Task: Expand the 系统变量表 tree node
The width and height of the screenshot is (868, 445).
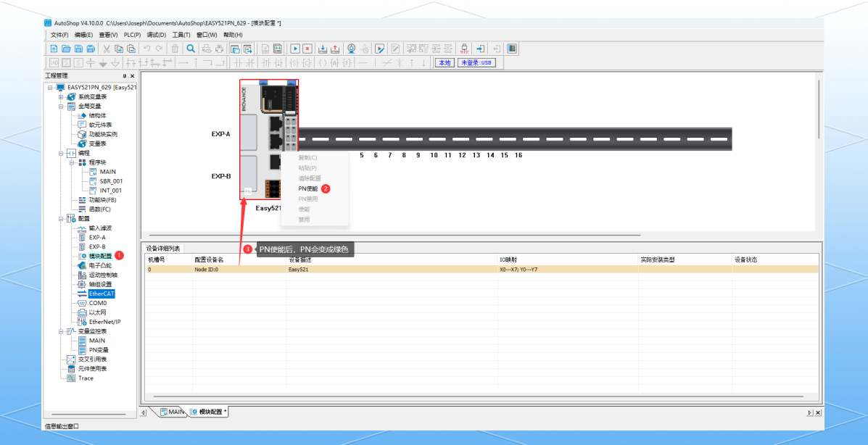Action: [x=62, y=97]
